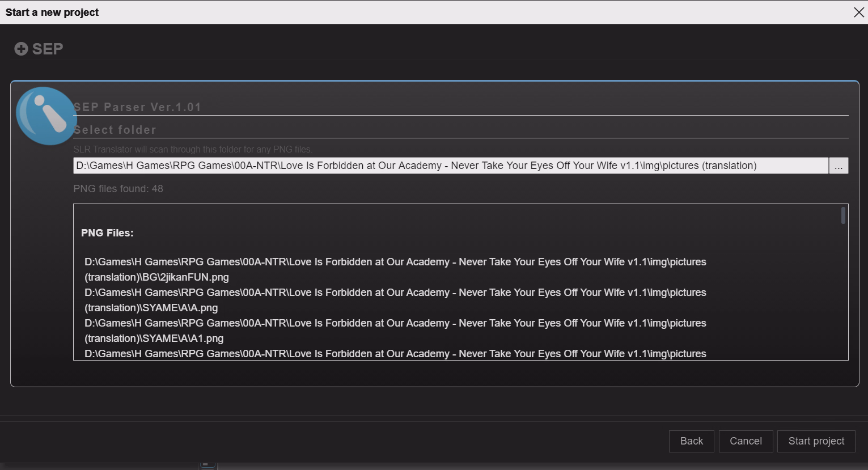Image resolution: width=868 pixels, height=470 pixels.
Task: Click Start project
Action: [816, 441]
